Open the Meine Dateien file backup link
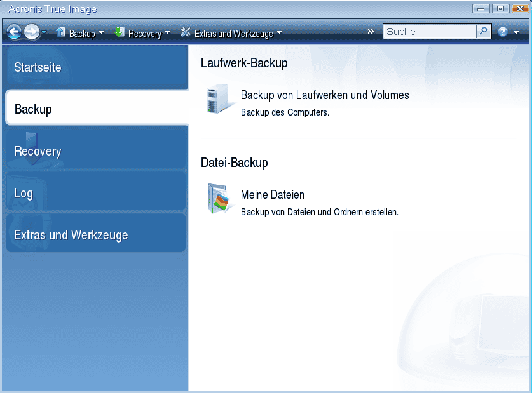The height and width of the screenshot is (393, 532). click(x=273, y=195)
